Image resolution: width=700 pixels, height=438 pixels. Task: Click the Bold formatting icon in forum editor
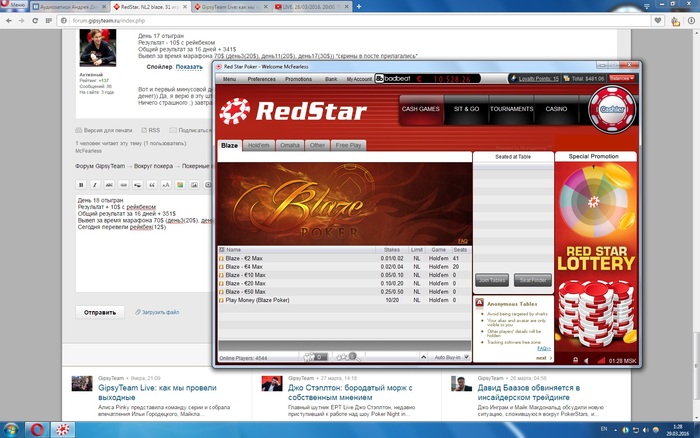click(81, 185)
